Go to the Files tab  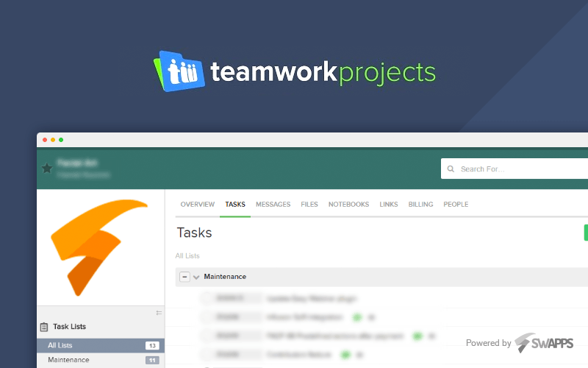coord(309,205)
